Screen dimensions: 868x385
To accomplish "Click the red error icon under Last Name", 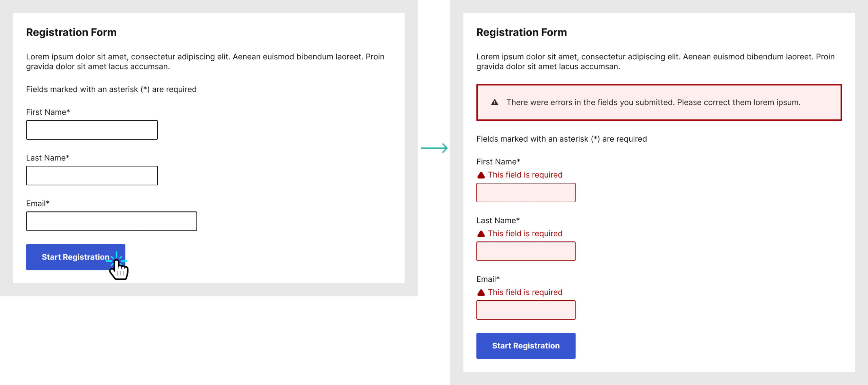I will tap(481, 234).
